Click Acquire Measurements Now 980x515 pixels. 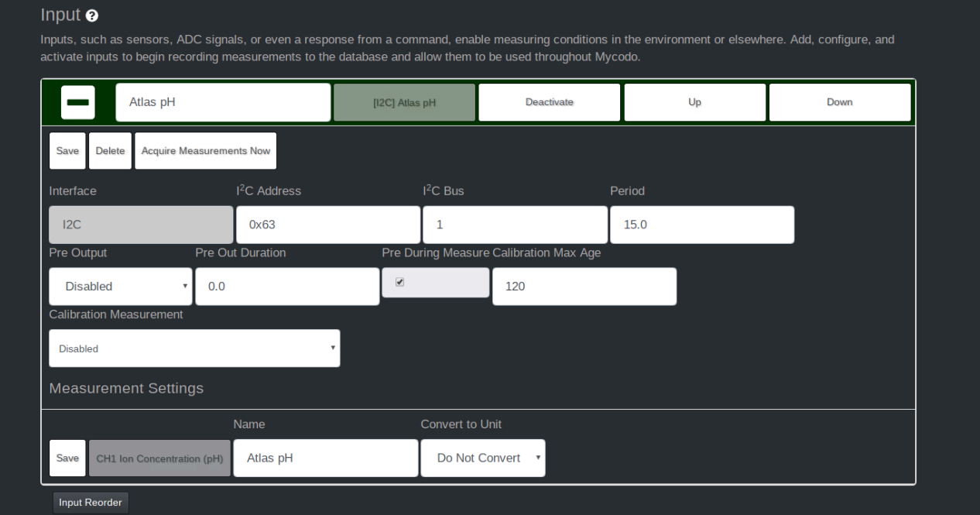[206, 151]
